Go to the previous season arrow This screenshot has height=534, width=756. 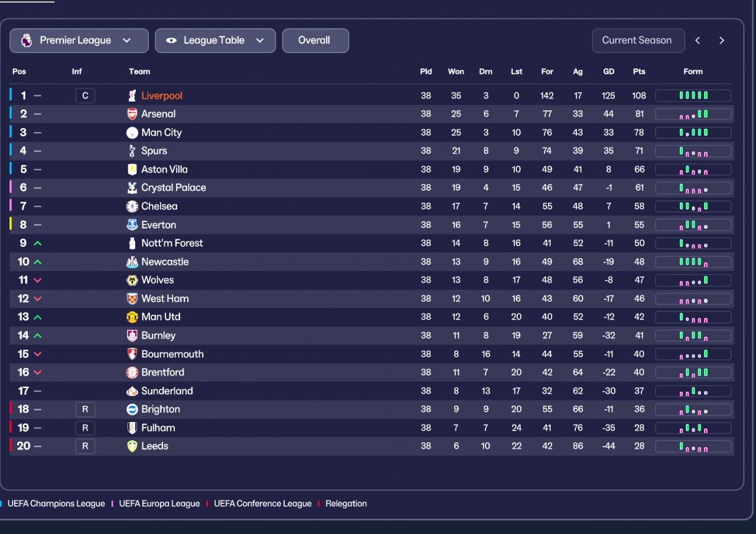click(698, 41)
